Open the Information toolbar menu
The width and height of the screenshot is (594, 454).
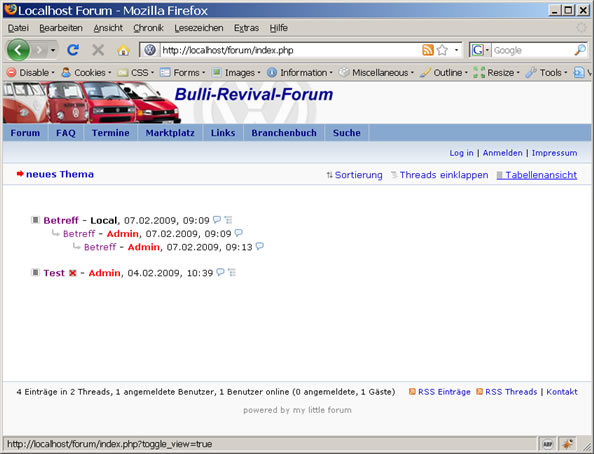tap(300, 72)
